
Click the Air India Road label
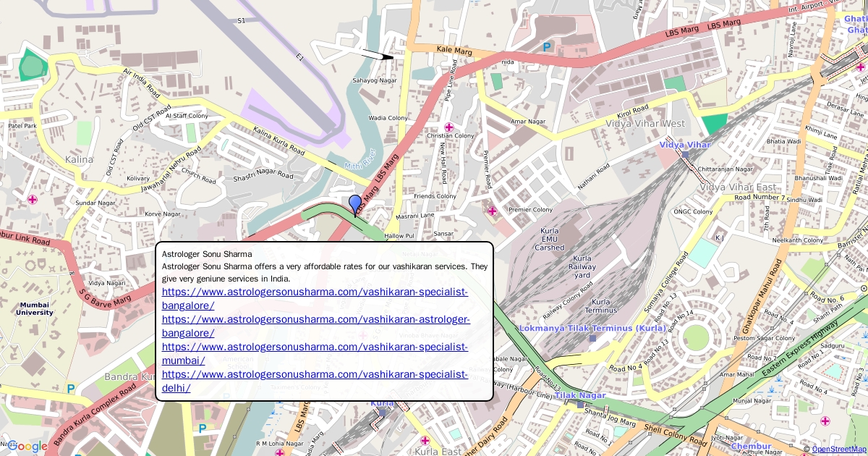142,84
